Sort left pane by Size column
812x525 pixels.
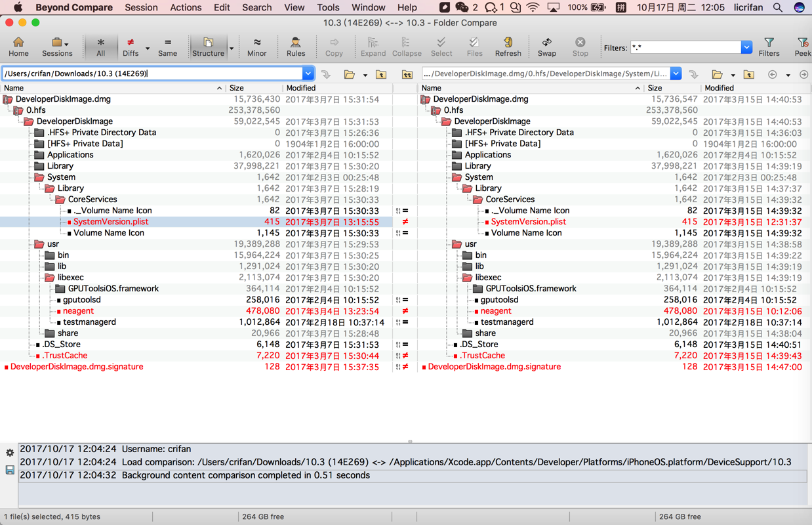point(254,88)
